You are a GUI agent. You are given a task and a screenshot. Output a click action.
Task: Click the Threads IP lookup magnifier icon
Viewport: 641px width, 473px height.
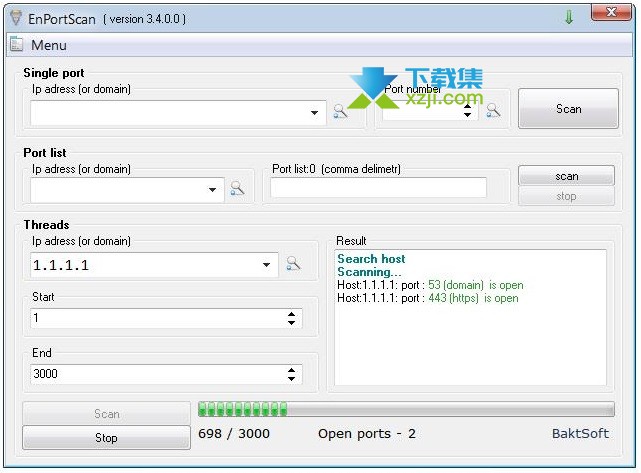pyautogui.click(x=293, y=264)
